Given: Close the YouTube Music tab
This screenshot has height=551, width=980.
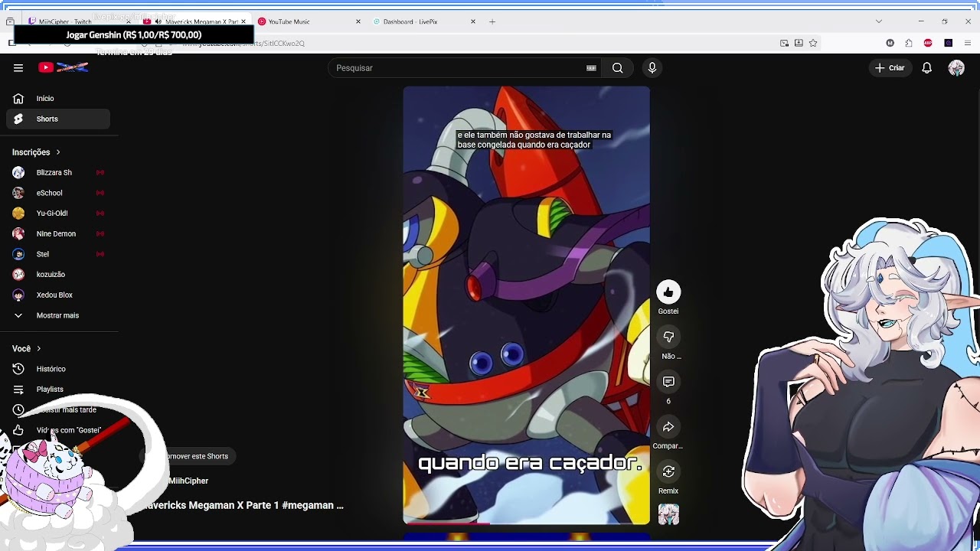Looking at the screenshot, I should (358, 21).
